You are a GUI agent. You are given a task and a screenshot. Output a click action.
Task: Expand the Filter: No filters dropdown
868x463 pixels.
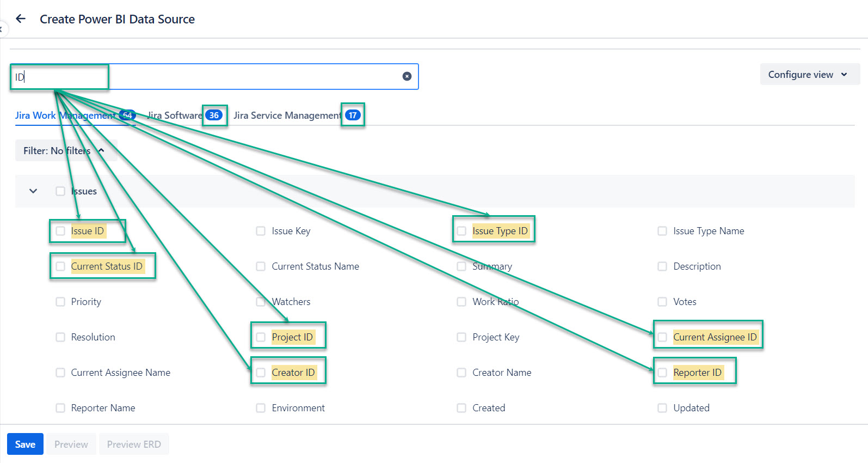(64, 151)
